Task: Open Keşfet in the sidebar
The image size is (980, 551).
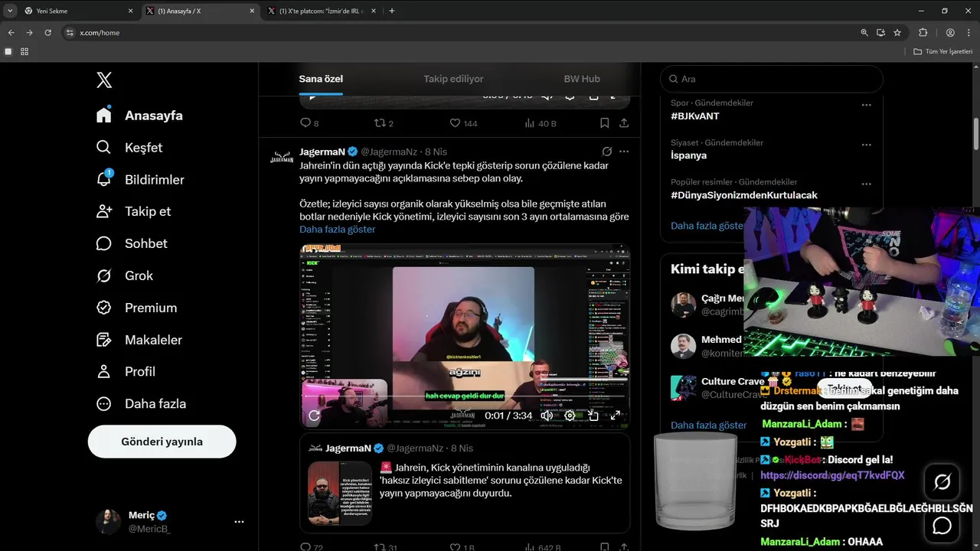Action: [129, 148]
